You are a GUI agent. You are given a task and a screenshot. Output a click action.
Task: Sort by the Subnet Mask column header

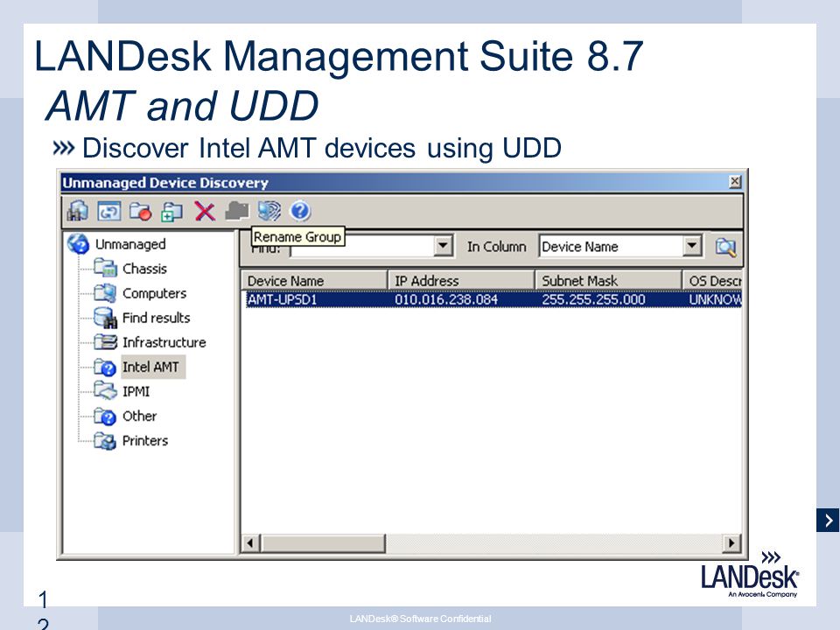(608, 281)
